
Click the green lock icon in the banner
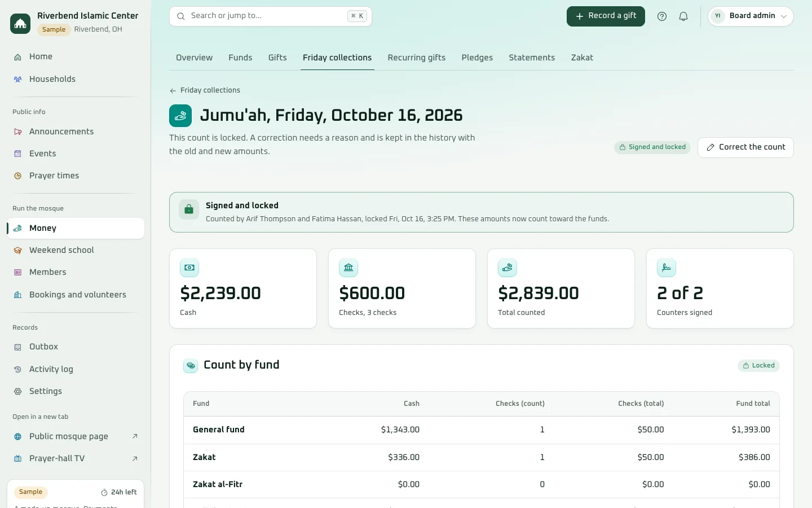pyautogui.click(x=189, y=209)
